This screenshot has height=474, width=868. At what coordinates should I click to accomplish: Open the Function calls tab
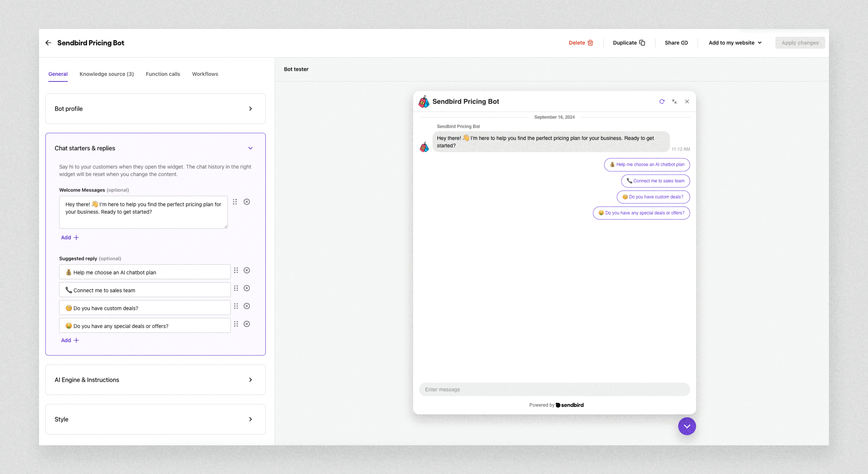[x=163, y=74]
